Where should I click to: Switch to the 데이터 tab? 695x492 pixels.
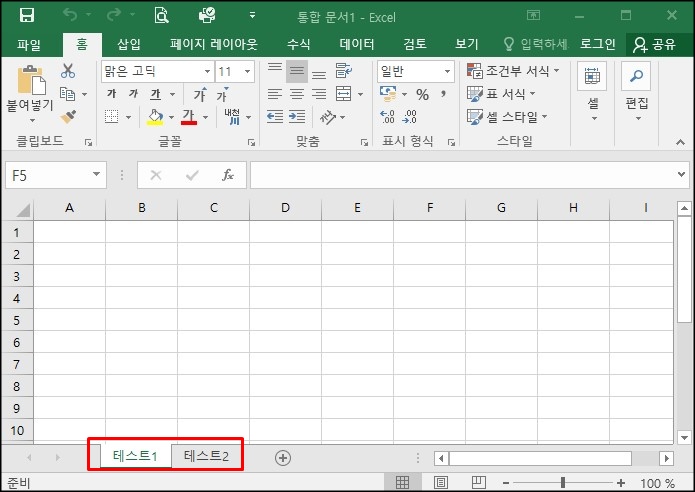(x=357, y=44)
